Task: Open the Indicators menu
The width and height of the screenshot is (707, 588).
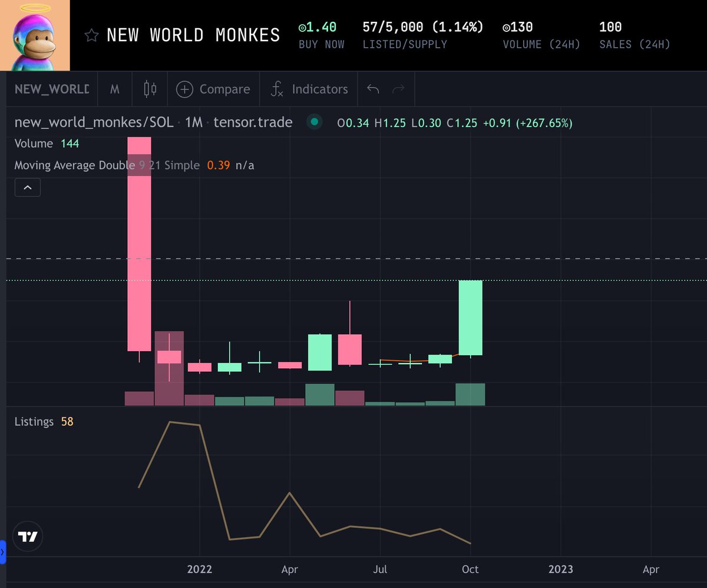Action: coord(309,89)
